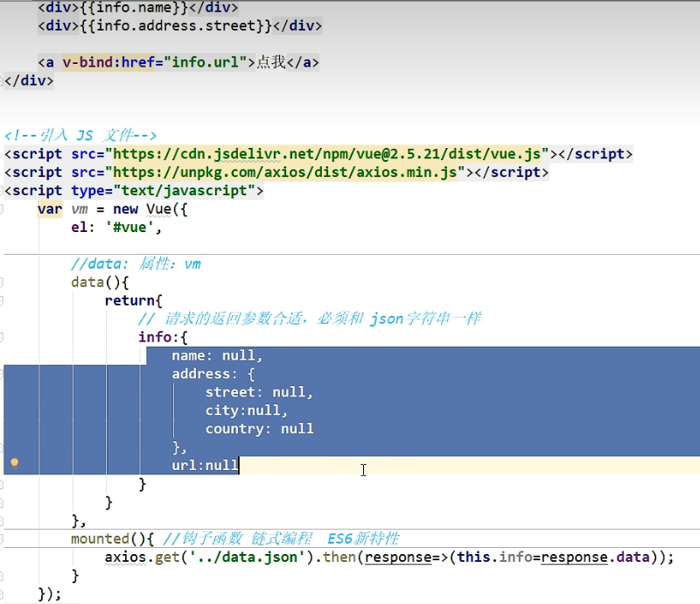700x604 pixels.
Task: Click the '#vue' selector string
Action: coord(129,228)
